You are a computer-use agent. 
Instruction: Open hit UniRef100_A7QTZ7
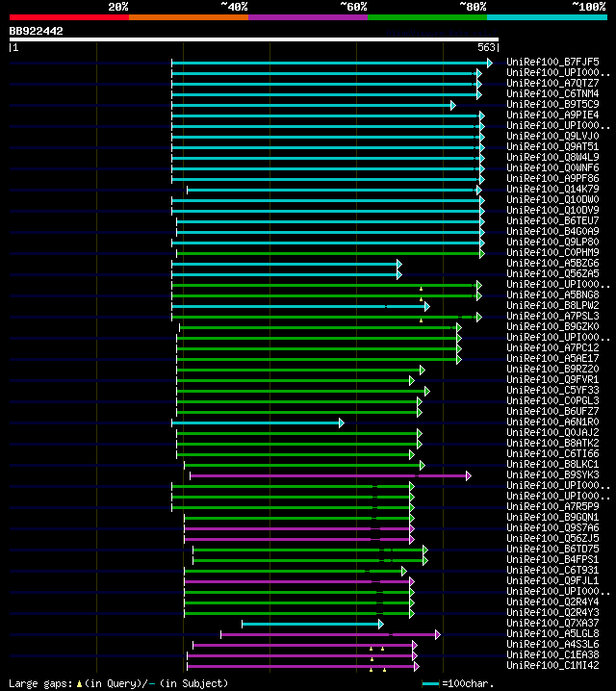point(552,83)
